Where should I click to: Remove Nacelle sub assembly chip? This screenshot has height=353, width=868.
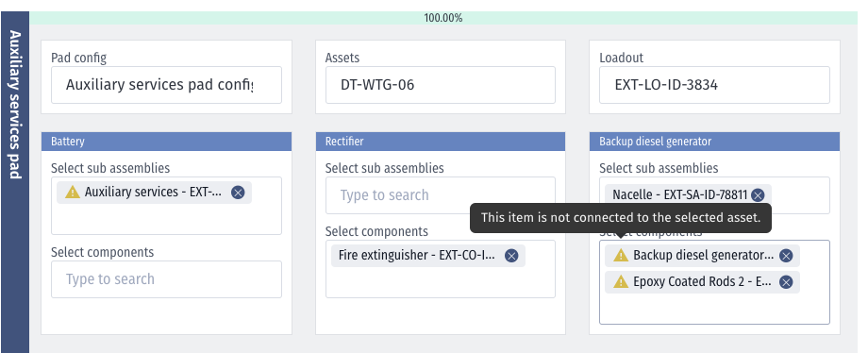click(x=758, y=195)
